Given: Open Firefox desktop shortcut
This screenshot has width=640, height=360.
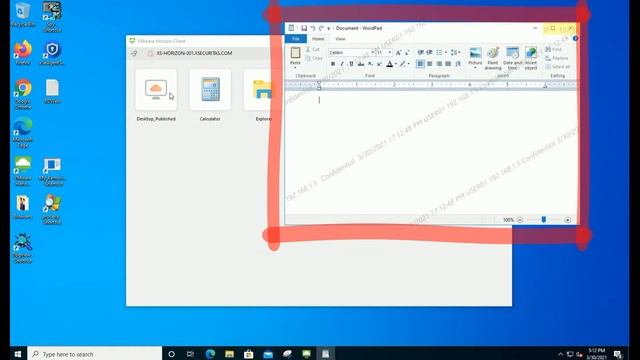Looking at the screenshot, I should (x=23, y=53).
